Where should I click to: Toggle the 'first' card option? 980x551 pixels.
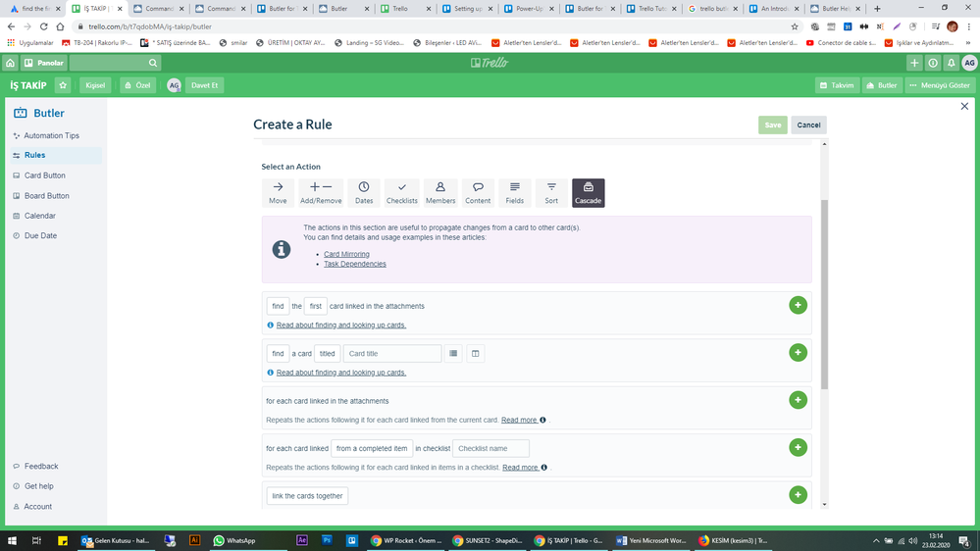(316, 306)
